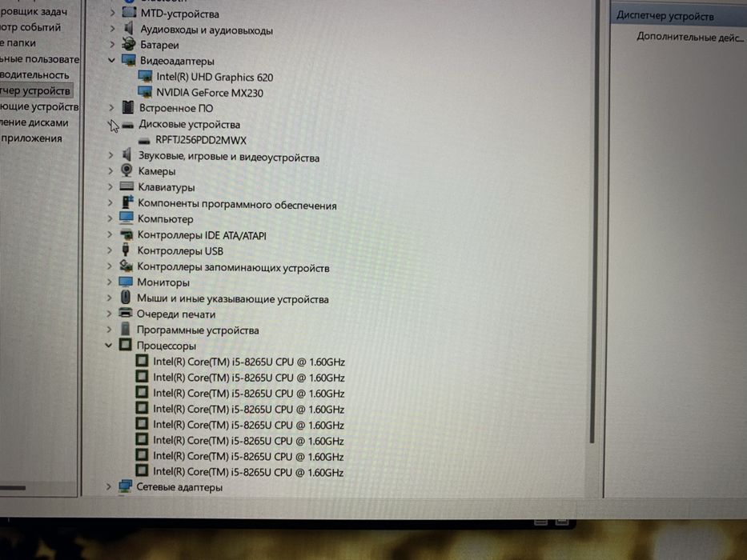Expand the Аудиовходы и аудиовыходы node
The height and width of the screenshot is (560, 747).
112,29
